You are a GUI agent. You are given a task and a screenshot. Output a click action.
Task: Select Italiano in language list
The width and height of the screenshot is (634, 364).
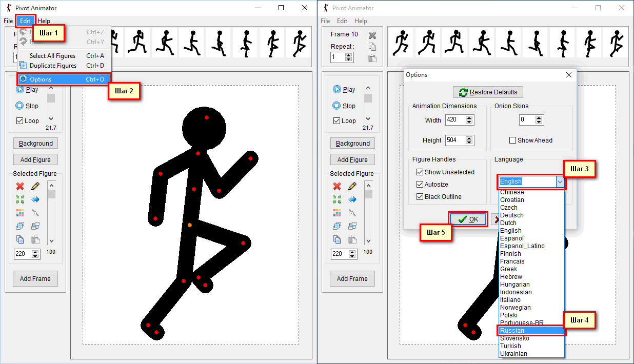point(531,300)
